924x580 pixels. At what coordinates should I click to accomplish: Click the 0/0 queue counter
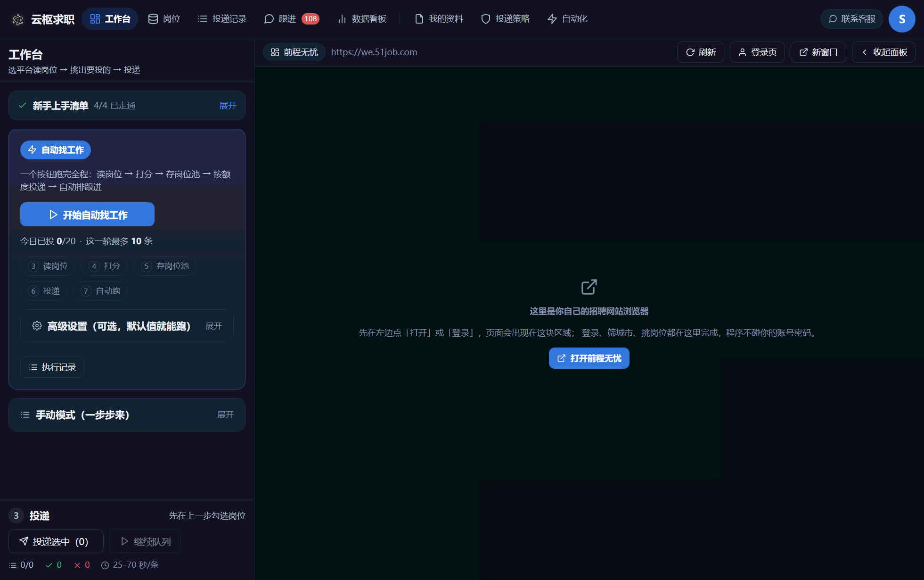(21, 565)
